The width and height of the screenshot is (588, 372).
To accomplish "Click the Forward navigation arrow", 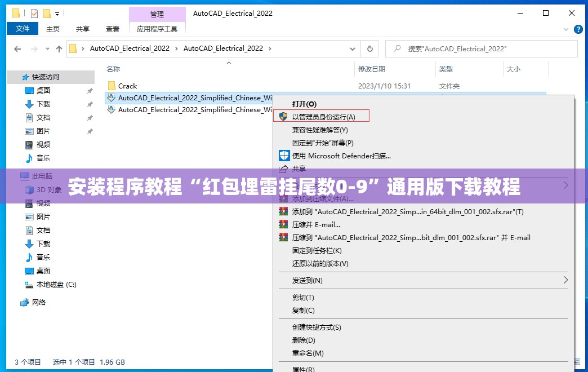I will pyautogui.click(x=34, y=49).
